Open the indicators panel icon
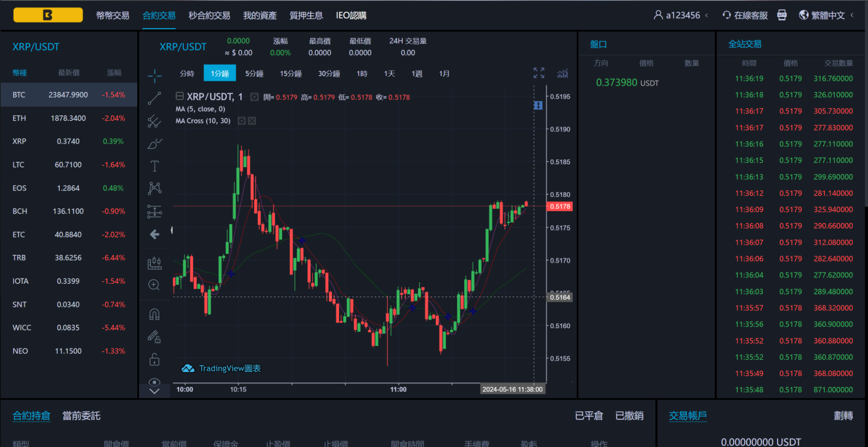 pyautogui.click(x=563, y=73)
